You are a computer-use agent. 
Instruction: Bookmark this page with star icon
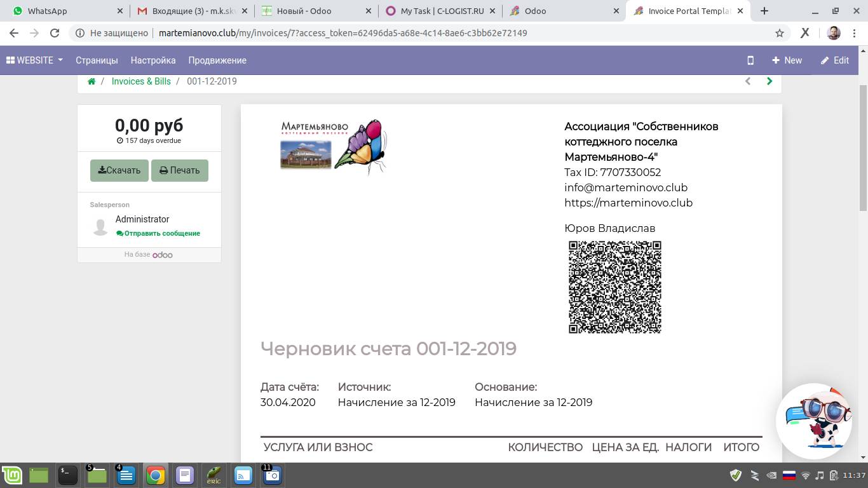coord(780,33)
